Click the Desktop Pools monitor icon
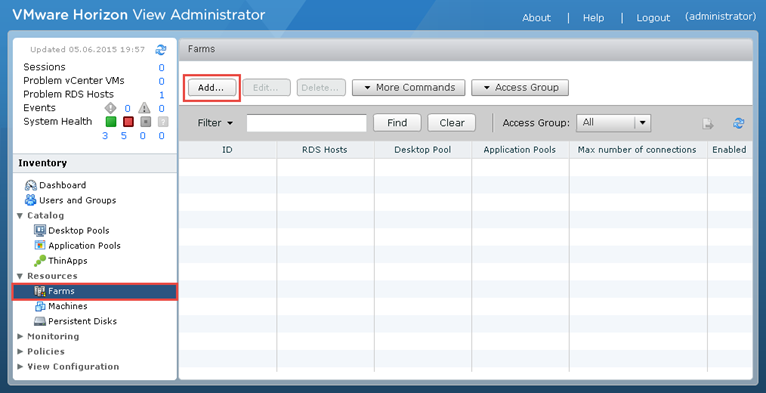Screen dimensions: 766x393 (40, 230)
